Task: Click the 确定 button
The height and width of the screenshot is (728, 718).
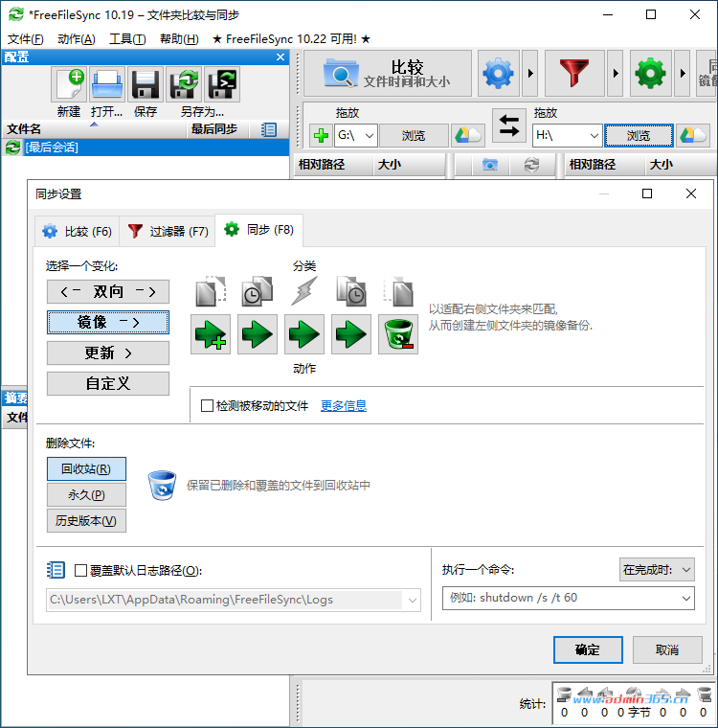Action: click(x=588, y=650)
